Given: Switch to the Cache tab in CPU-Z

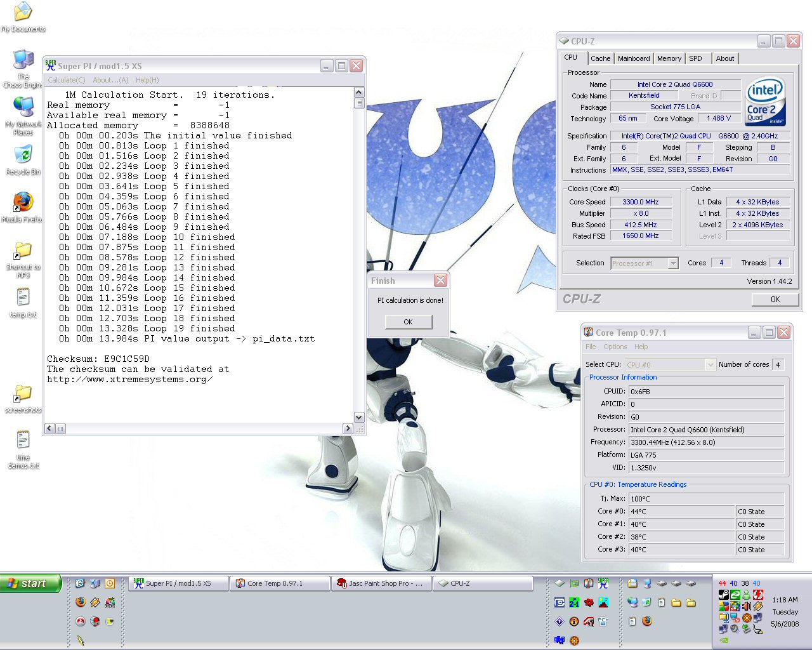Looking at the screenshot, I should pyautogui.click(x=600, y=58).
